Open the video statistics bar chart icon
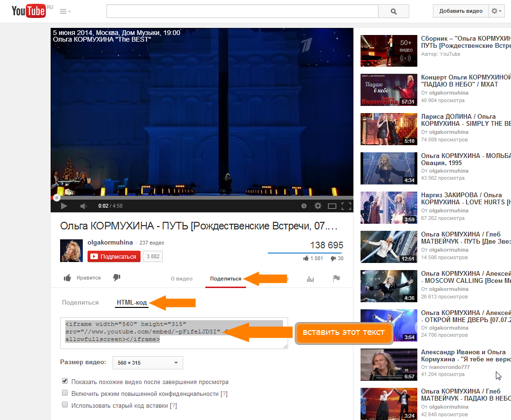Image resolution: width=511 pixels, height=420 pixels. coord(310,279)
